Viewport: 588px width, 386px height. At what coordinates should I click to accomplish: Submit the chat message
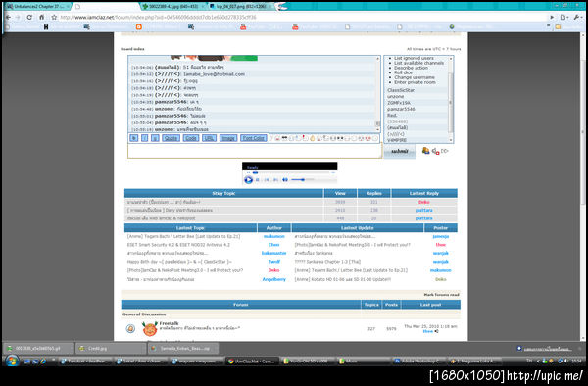point(400,152)
